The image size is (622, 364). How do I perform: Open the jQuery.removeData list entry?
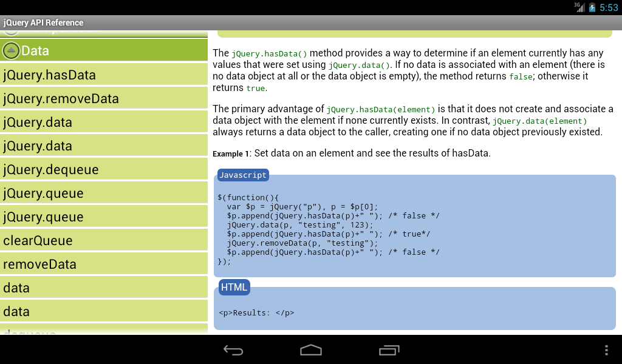(103, 98)
